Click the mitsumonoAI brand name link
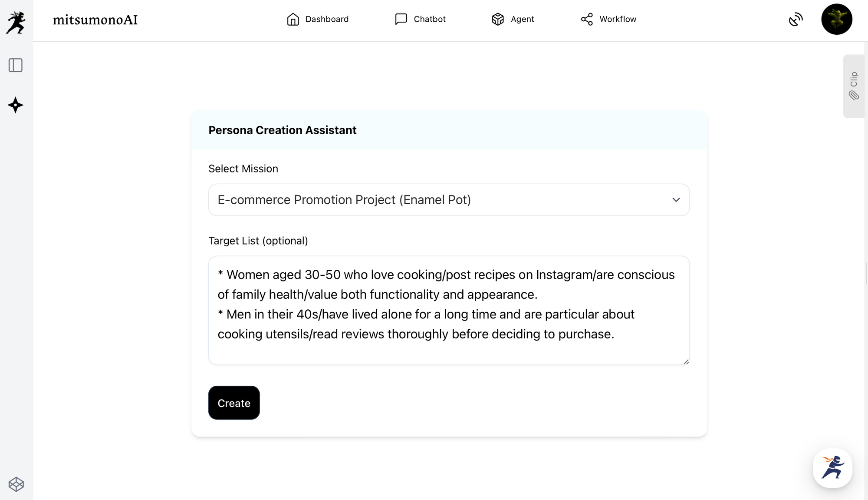This screenshot has height=500, width=868. 95,20
